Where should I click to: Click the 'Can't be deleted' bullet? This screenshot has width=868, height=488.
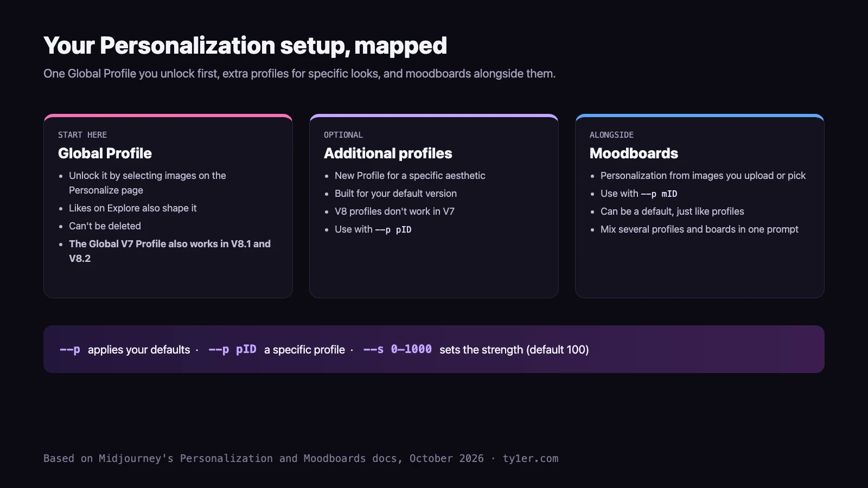coord(105,226)
